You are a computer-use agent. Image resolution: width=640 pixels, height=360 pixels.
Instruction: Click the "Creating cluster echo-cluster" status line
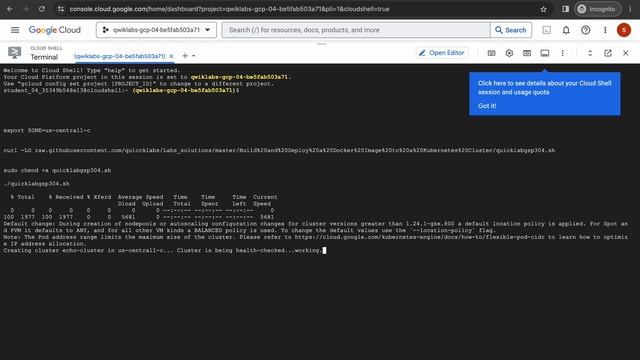163,250
